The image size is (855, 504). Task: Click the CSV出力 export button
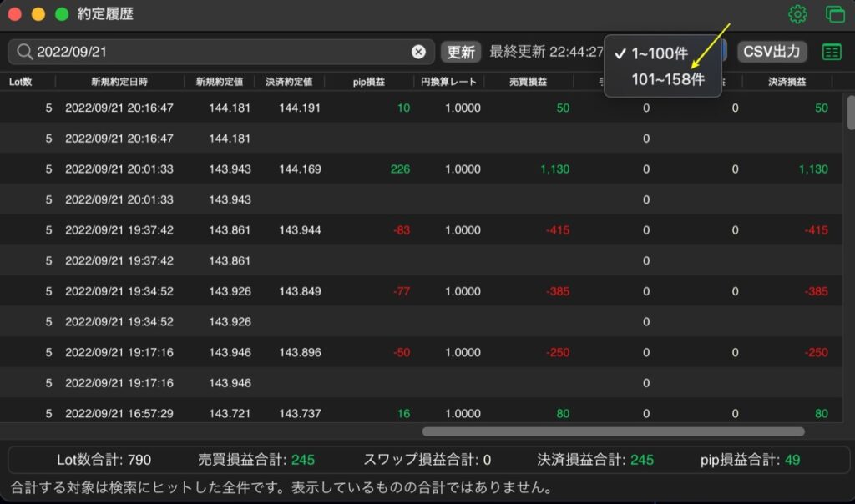pos(772,51)
